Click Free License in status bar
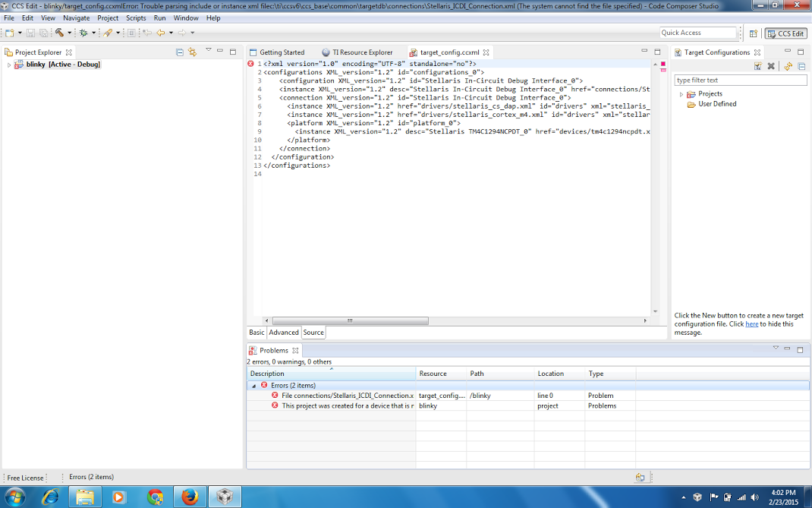This screenshot has height=508, width=812. click(25, 478)
